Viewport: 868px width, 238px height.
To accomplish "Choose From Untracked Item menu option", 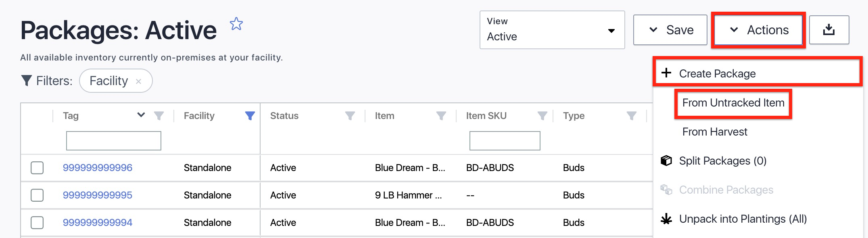I will tap(733, 103).
